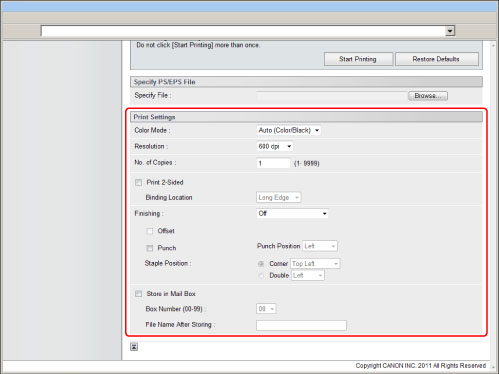Click the No. of Copies input field
The width and height of the screenshot is (499, 374).
pos(273,163)
